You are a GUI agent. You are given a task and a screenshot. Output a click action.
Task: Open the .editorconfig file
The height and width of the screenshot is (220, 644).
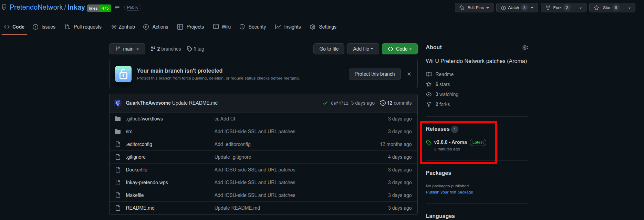[139, 144]
